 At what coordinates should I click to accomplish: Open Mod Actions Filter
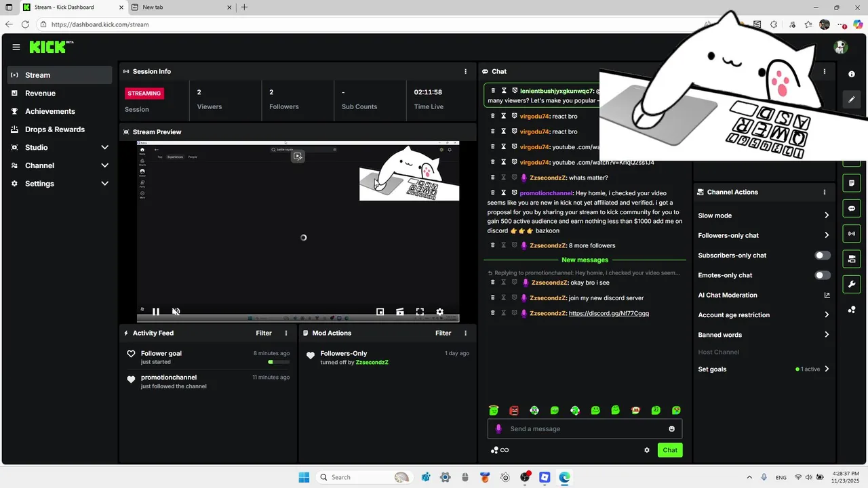point(443,333)
